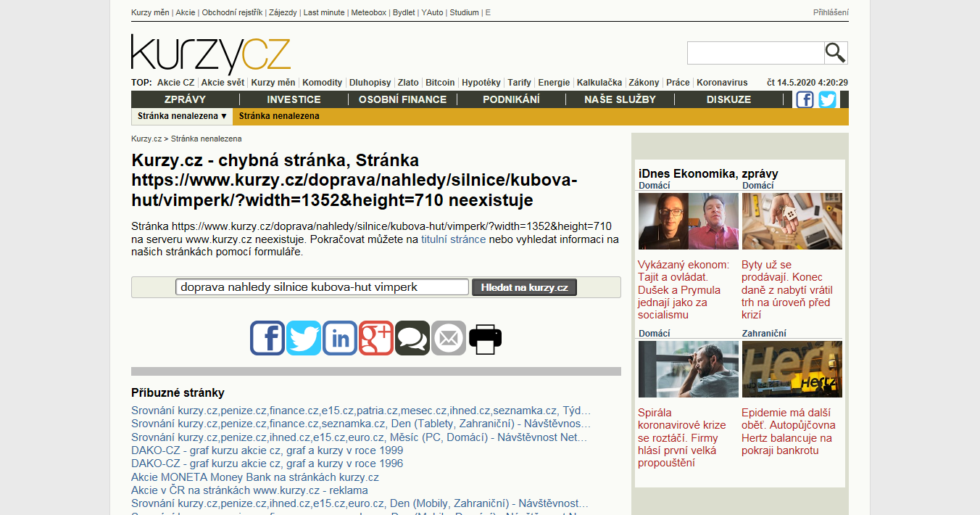
Task: Open the 'Den (Tablety, Zahraniční)' comparison link
Action: (x=361, y=424)
